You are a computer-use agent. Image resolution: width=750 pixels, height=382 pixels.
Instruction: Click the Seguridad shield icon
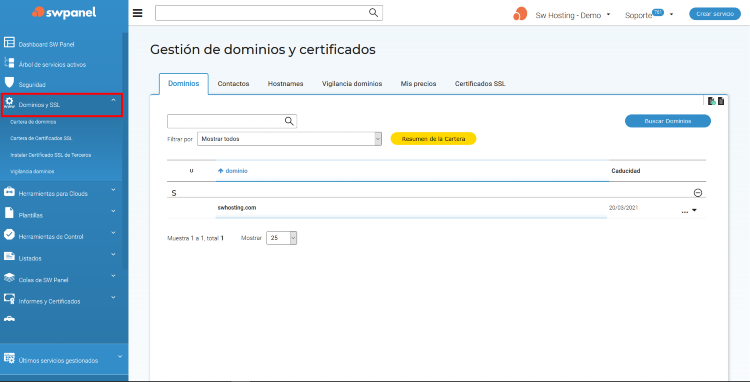[9, 83]
